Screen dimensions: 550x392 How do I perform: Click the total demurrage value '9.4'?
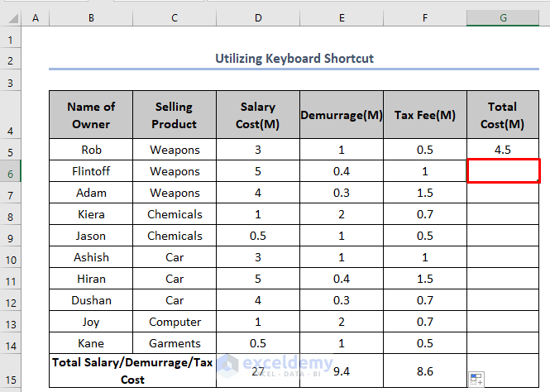[x=342, y=371]
